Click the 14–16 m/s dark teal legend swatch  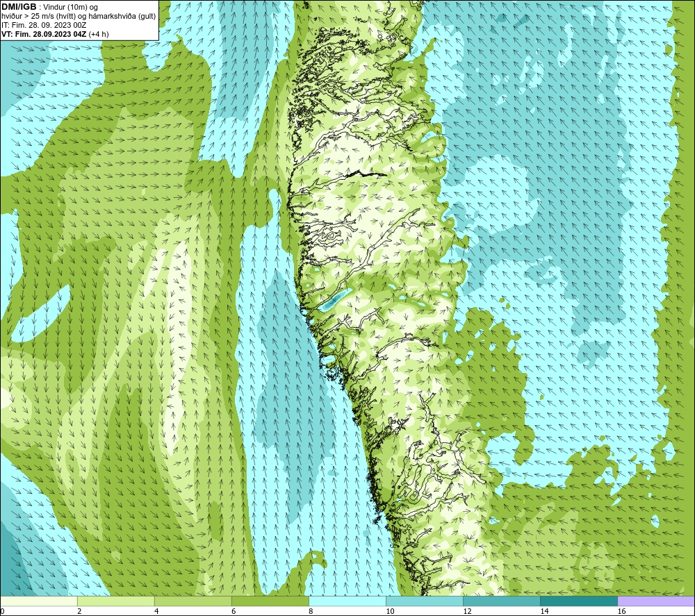[578, 601]
